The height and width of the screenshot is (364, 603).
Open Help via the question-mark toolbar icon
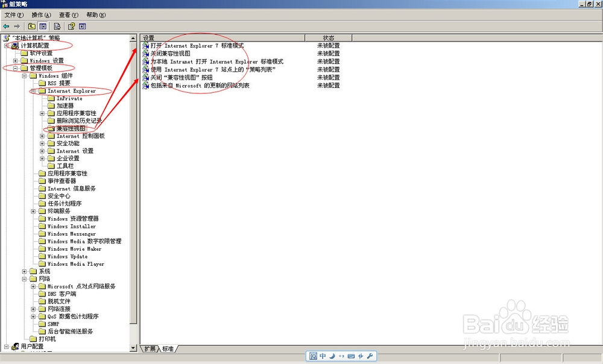72,26
